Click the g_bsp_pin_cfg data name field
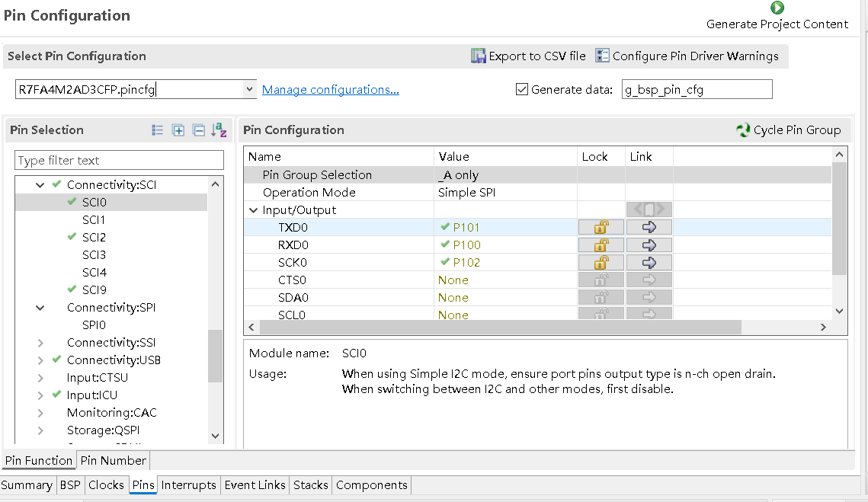Screen dimensions: 868x502 tap(697, 90)
